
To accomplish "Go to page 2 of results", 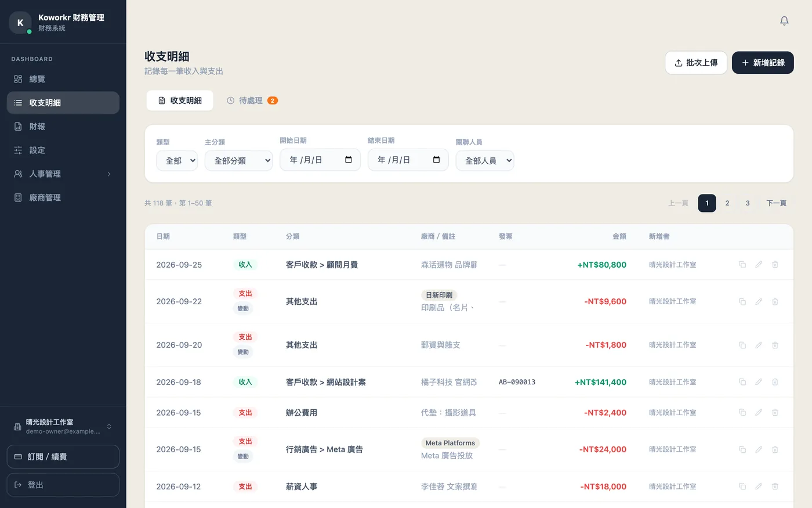I will tap(727, 203).
